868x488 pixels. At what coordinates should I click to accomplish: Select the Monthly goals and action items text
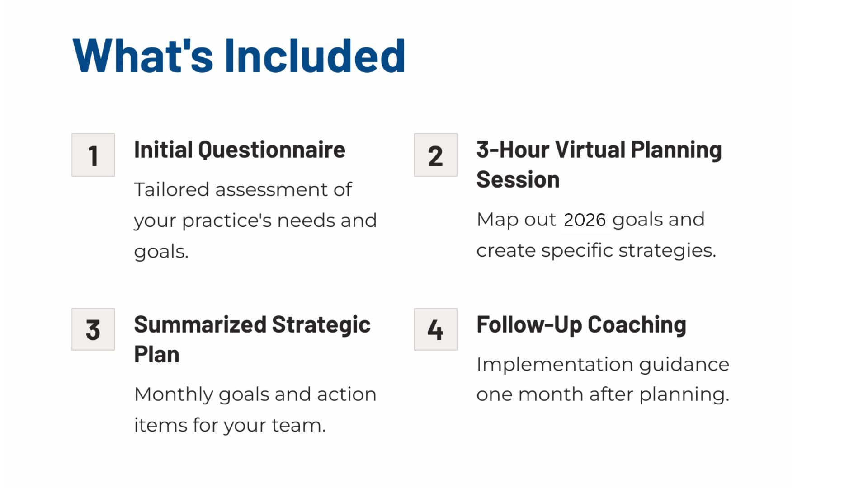point(255,410)
